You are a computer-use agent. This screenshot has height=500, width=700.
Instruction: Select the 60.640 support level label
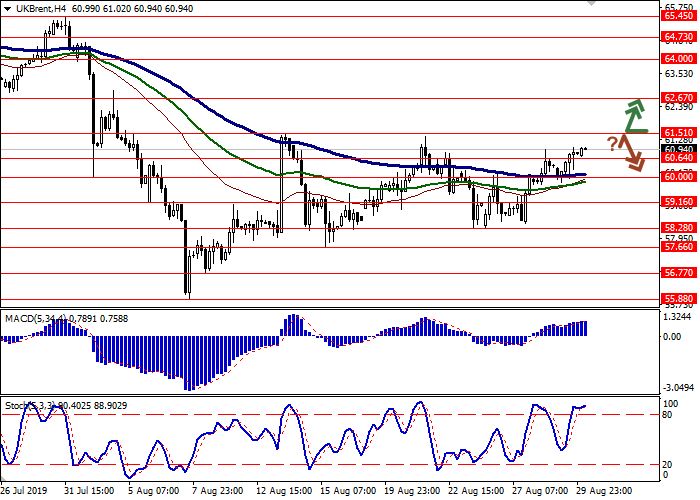[x=678, y=158]
